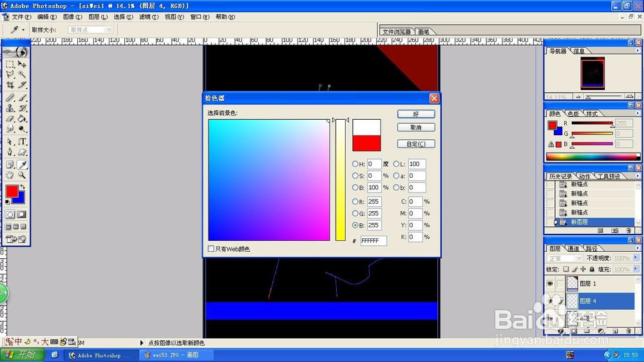Select the R red radio button
Image resolution: width=644 pixels, height=362 pixels.
coord(355,202)
